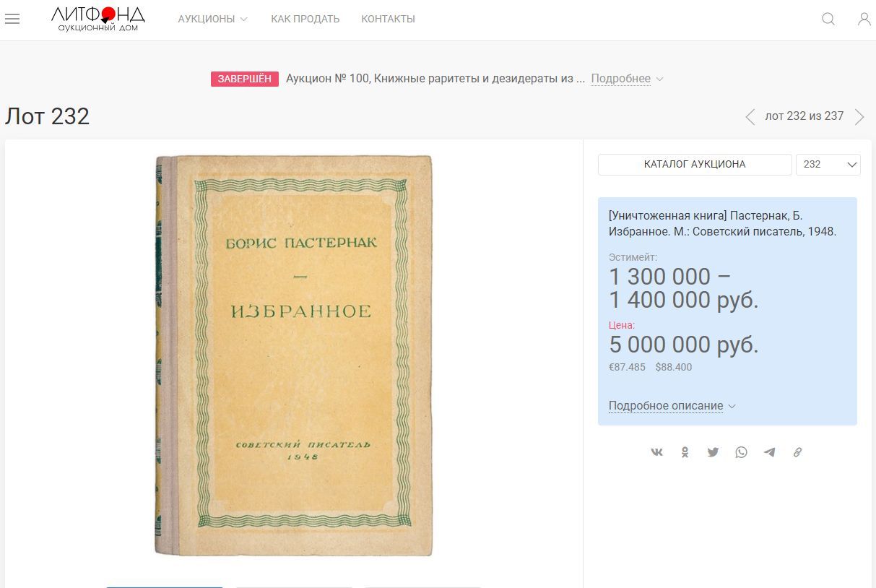Open site search magnifier icon
Viewport: 876px width, 588px height.
828,20
